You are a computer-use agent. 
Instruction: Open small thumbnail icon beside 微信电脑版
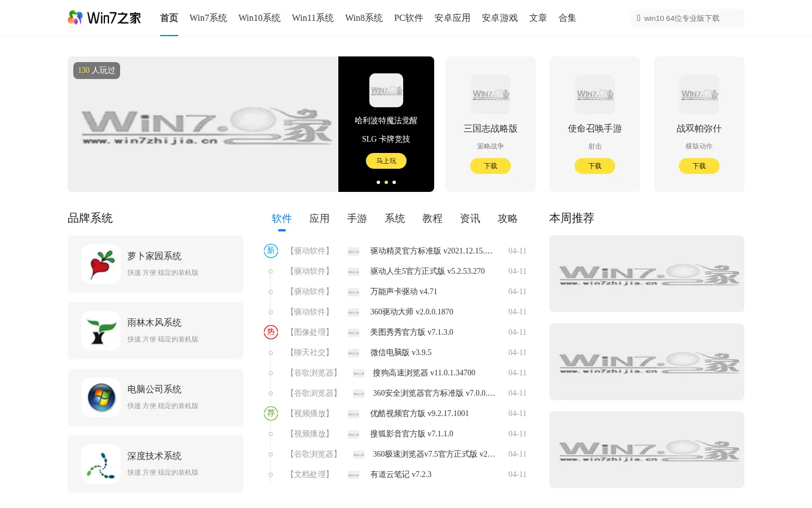click(x=354, y=353)
